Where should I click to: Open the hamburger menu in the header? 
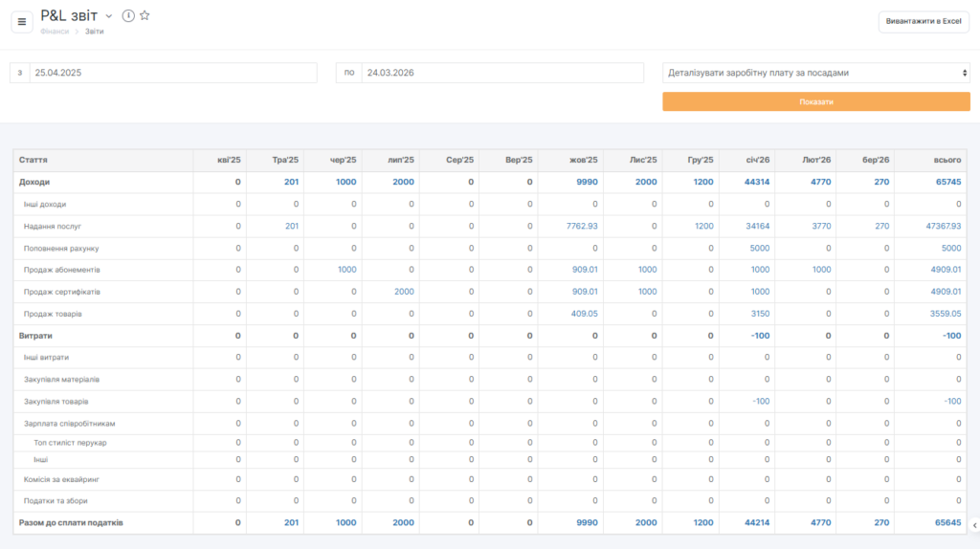[x=22, y=22]
